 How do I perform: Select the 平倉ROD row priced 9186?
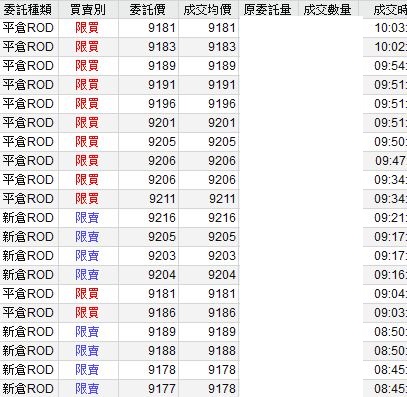click(203, 313)
